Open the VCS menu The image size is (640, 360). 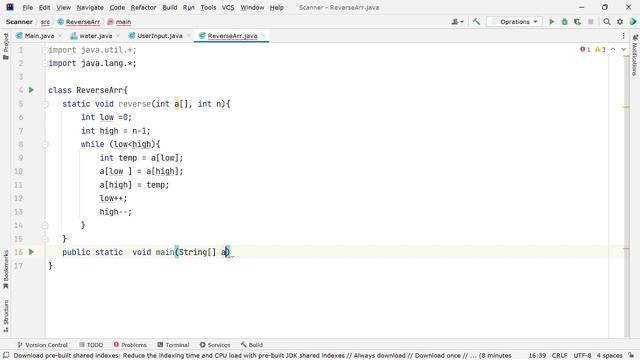pyautogui.click(x=228, y=7)
